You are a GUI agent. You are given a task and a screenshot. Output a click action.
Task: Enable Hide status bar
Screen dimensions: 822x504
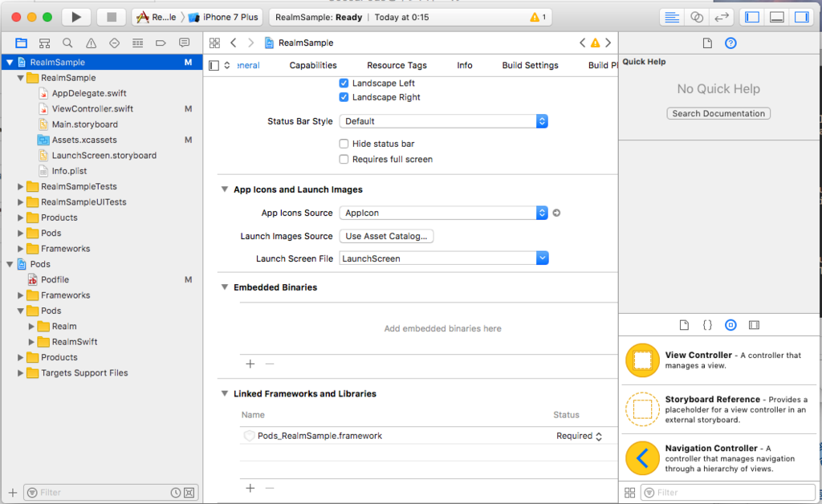[x=344, y=144]
